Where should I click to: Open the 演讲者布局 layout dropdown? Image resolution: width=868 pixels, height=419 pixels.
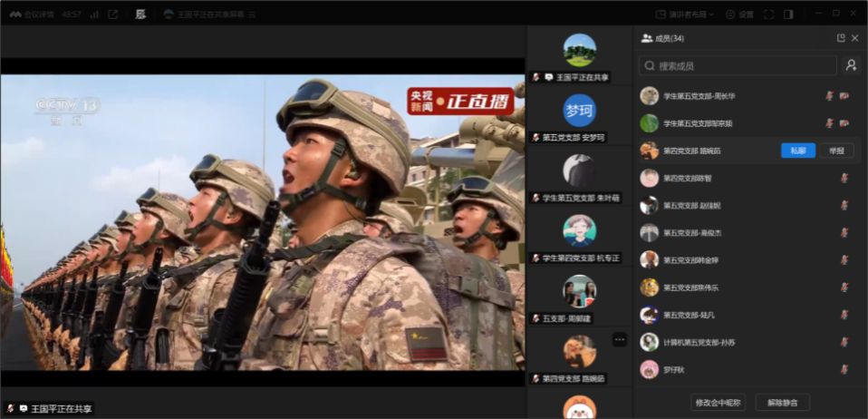pyautogui.click(x=685, y=15)
